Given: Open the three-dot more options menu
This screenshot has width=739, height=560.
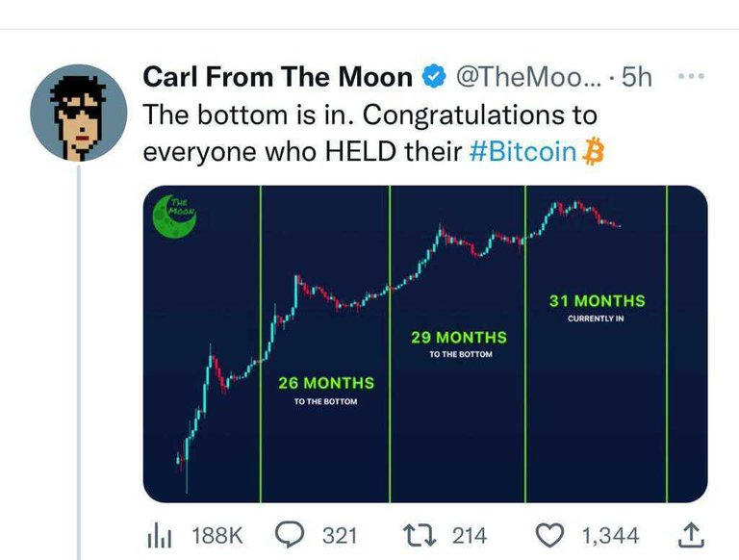Looking at the screenshot, I should coord(690,76).
